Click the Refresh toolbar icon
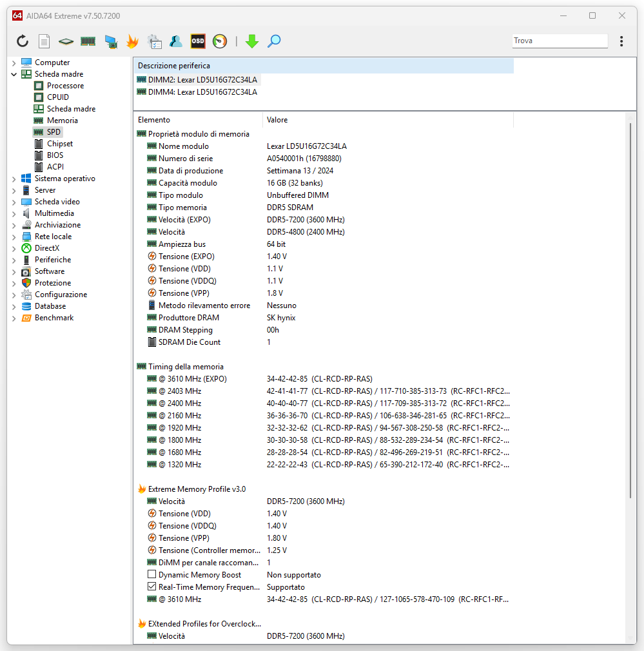This screenshot has height=651, width=644. tap(23, 41)
